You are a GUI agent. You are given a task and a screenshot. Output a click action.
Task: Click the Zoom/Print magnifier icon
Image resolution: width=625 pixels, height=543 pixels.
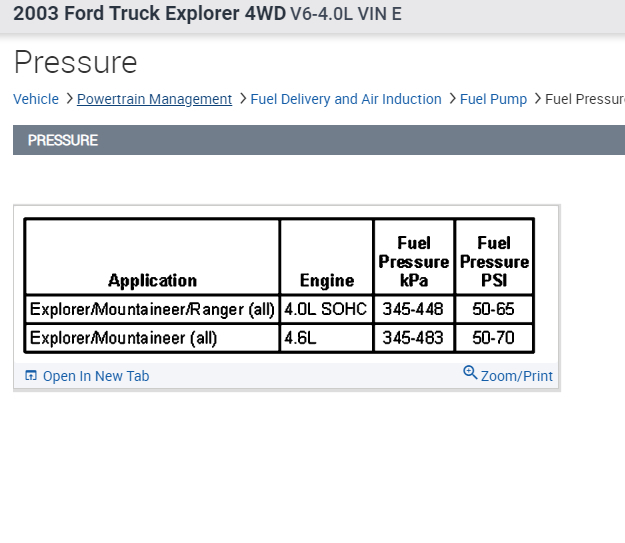click(x=470, y=373)
